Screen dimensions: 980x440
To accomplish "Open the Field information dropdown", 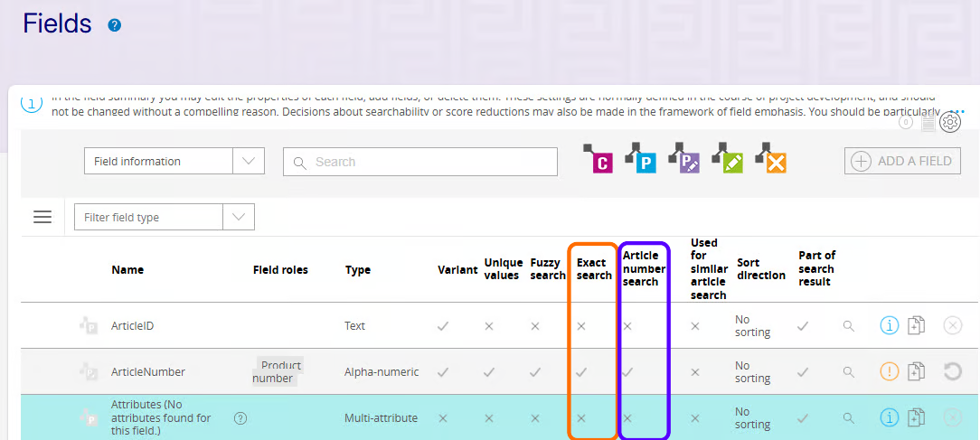I will coord(174,162).
